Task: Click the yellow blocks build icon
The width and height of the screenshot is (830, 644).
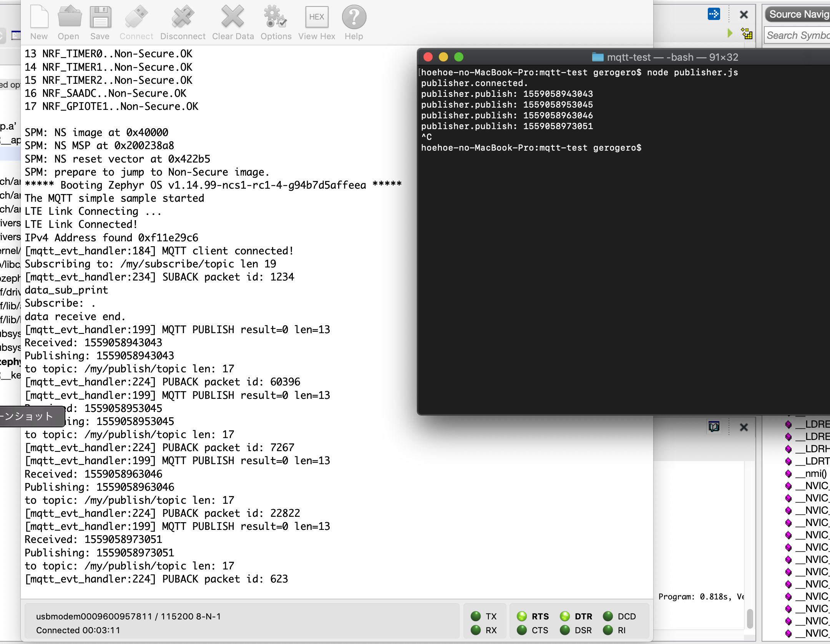Action: [x=747, y=34]
